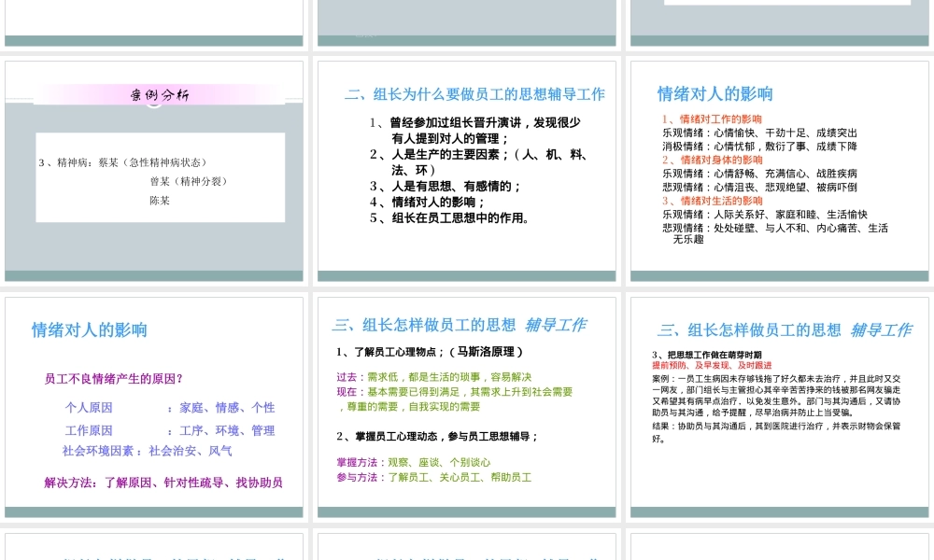Viewport: 934px width, 560px height.
Task: Select slide with 把思想工作做在萌芽时期
Action: pyautogui.click(x=779, y=407)
